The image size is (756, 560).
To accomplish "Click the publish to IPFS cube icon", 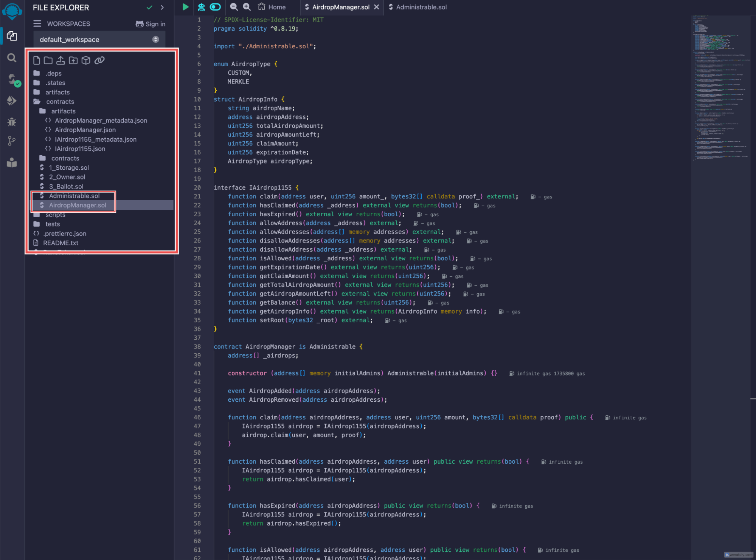I will click(x=86, y=60).
